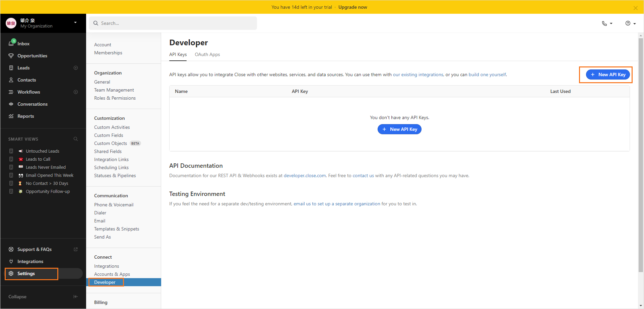
Task: Open General organization settings
Action: click(102, 82)
